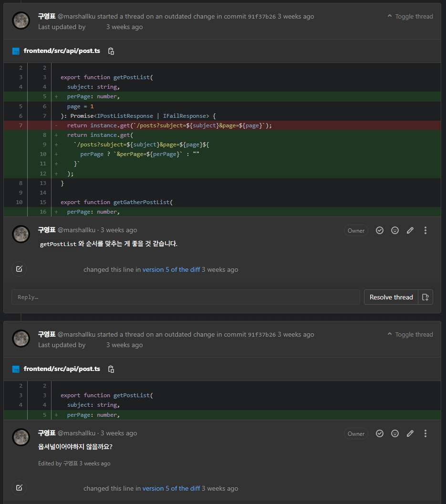Open more actions on first comment

[425, 230]
